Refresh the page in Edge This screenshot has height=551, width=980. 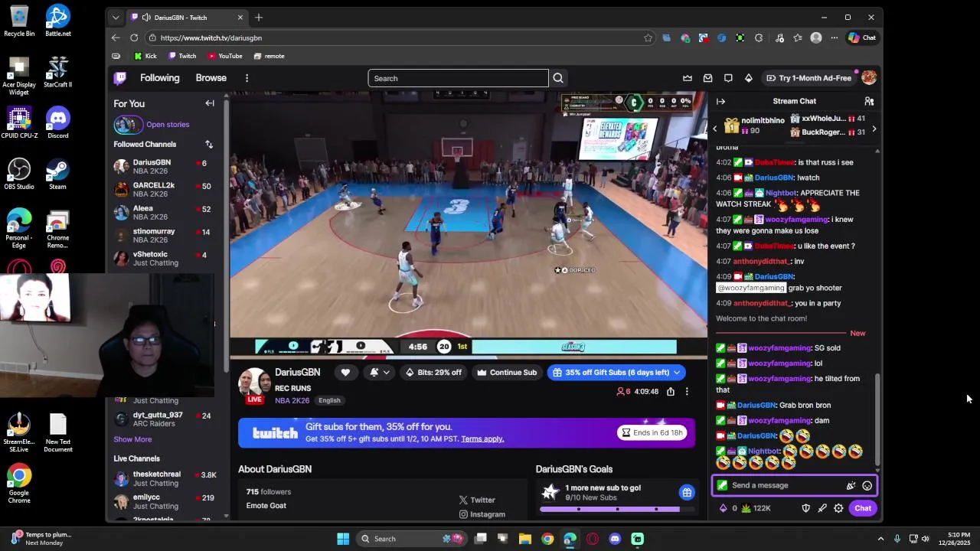point(134,37)
